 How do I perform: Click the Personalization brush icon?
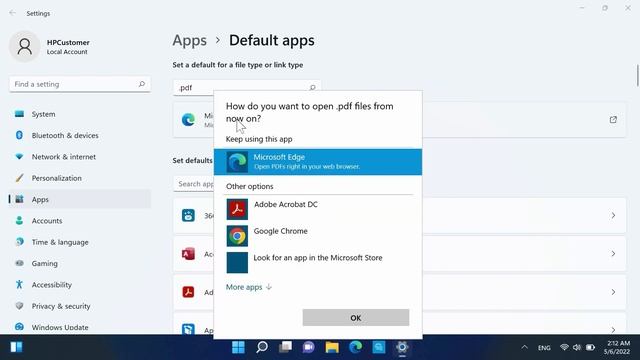pyautogui.click(x=19, y=178)
